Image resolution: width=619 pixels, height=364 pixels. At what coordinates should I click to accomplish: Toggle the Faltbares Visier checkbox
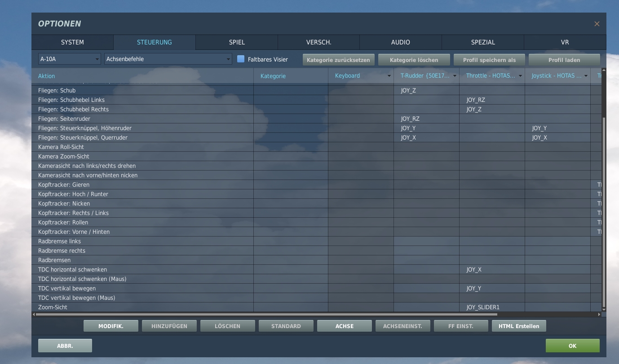(241, 59)
